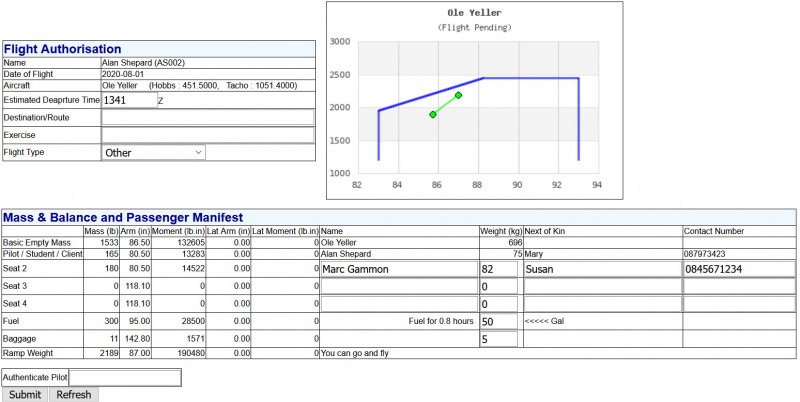Image resolution: width=800 pixels, height=402 pixels.
Task: Click the Seat 3 weight input
Action: click(499, 287)
